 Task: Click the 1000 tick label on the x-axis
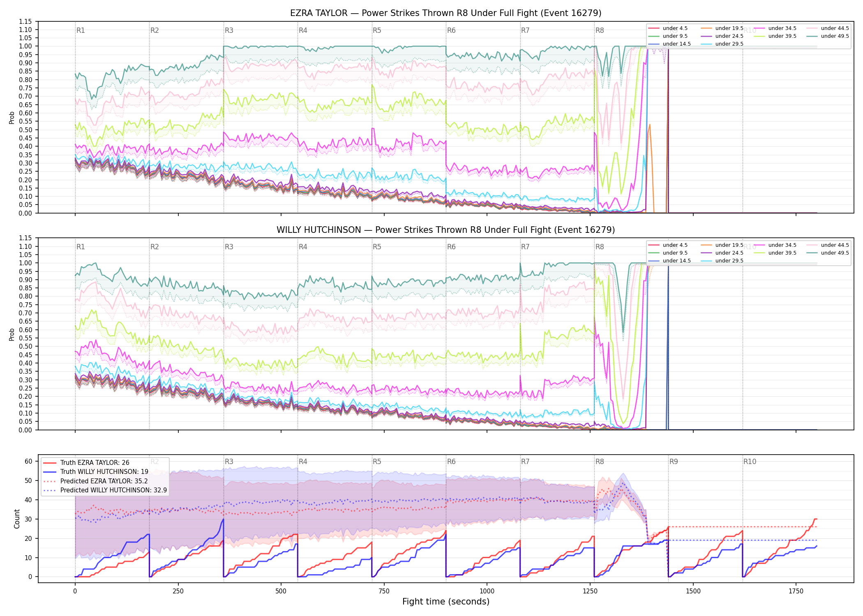click(487, 591)
